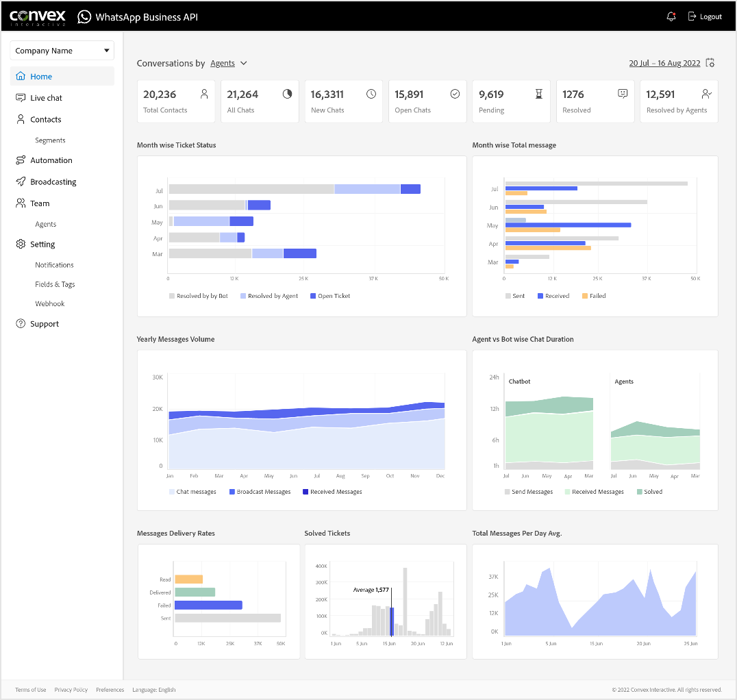Go to Broadcasting in the sidebar

point(53,182)
